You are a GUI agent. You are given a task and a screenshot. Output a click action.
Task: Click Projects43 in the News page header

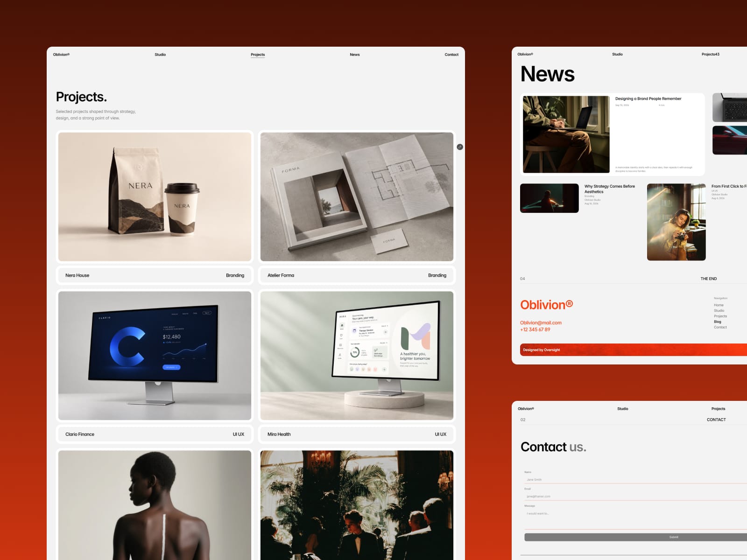(710, 54)
